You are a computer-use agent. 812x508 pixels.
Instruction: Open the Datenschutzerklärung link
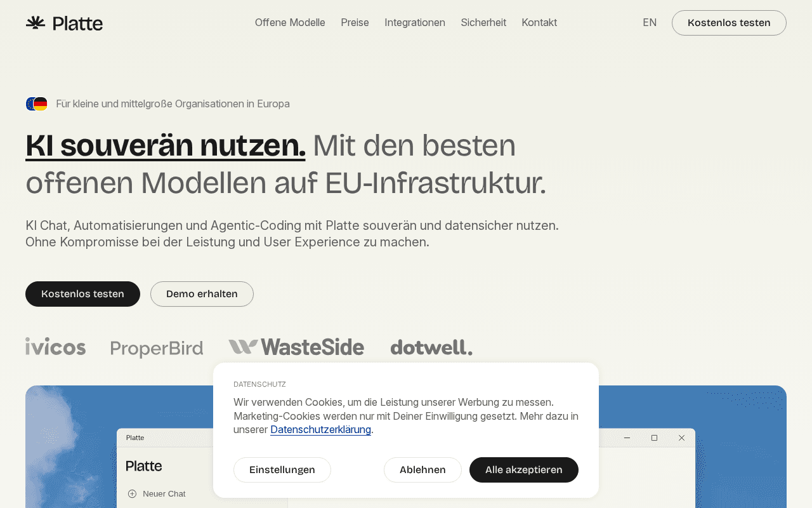click(320, 430)
